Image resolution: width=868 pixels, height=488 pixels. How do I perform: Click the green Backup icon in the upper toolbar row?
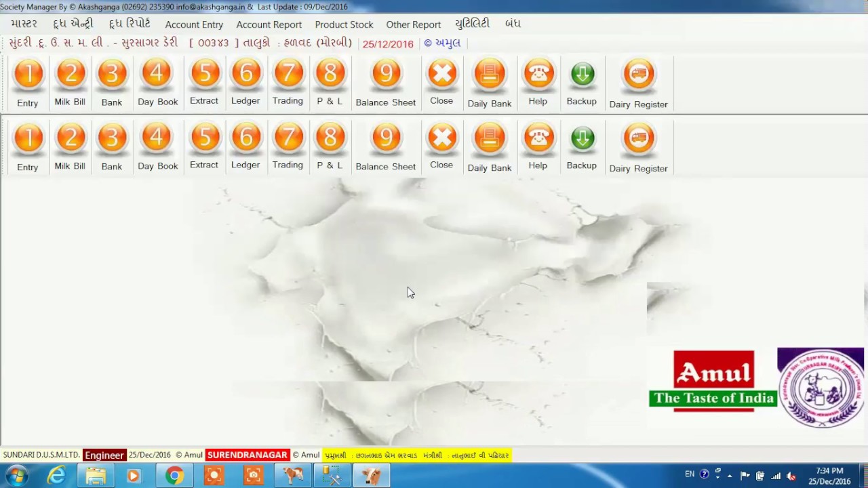tap(582, 83)
